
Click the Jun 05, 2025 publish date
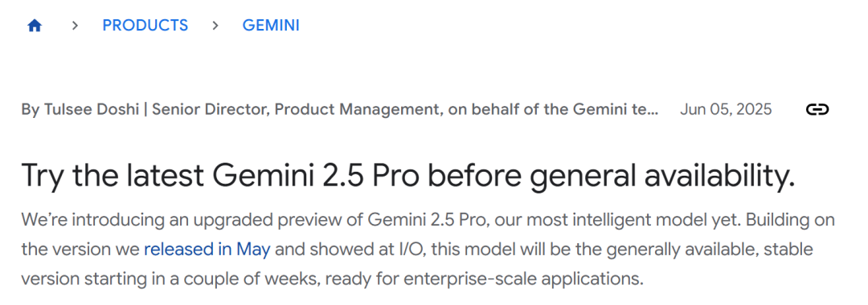click(726, 109)
